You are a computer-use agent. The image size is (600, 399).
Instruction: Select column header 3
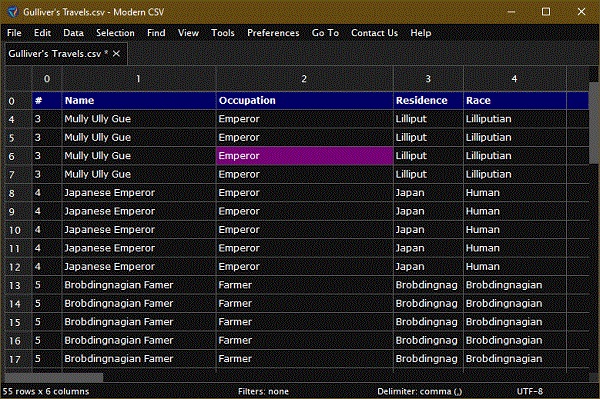428,78
